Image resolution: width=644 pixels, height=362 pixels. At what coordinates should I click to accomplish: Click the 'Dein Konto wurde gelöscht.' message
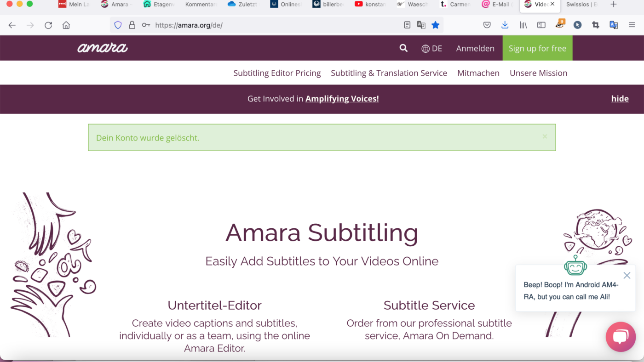click(x=148, y=138)
